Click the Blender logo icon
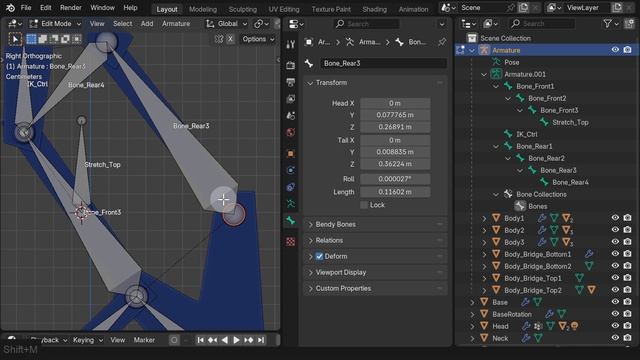The width and height of the screenshot is (640, 360). tap(10, 8)
